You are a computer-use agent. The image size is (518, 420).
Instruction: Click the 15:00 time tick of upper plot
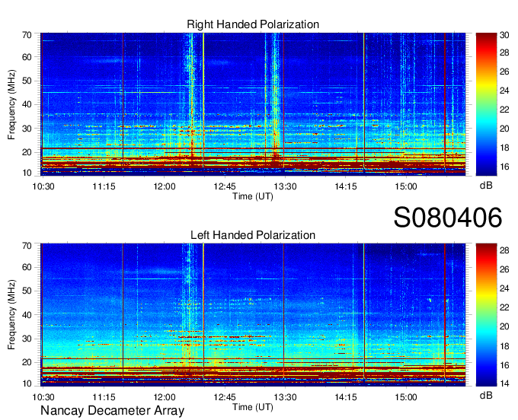click(x=406, y=186)
